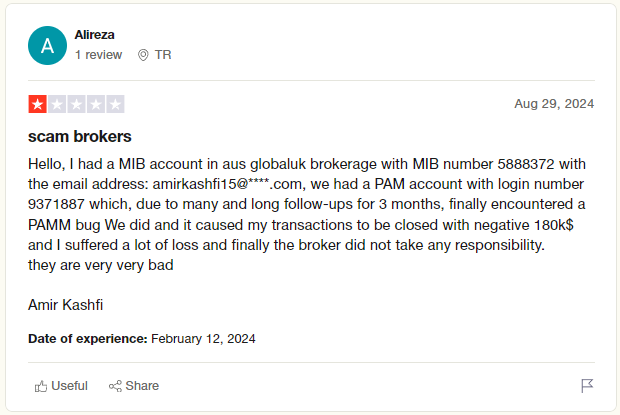
Task: Click the Share text button
Action: coord(142,386)
